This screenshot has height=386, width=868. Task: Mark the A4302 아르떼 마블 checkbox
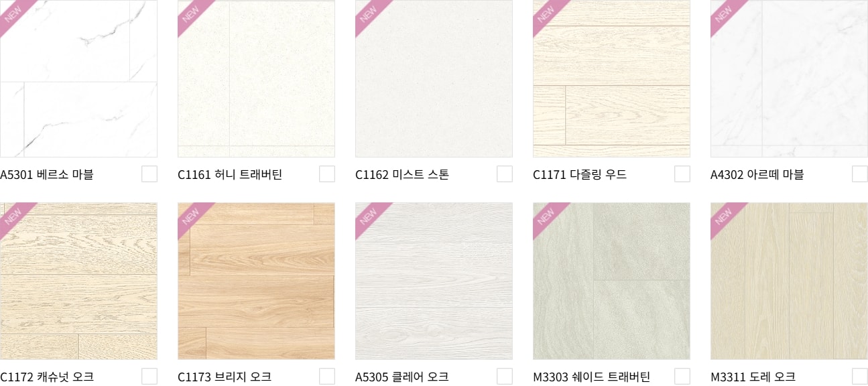coord(860,174)
